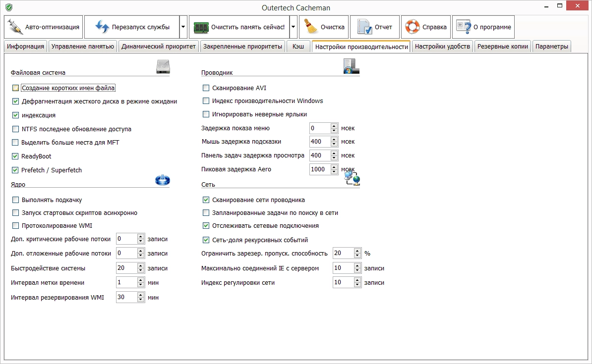Switch to the Информация tab

(25, 47)
